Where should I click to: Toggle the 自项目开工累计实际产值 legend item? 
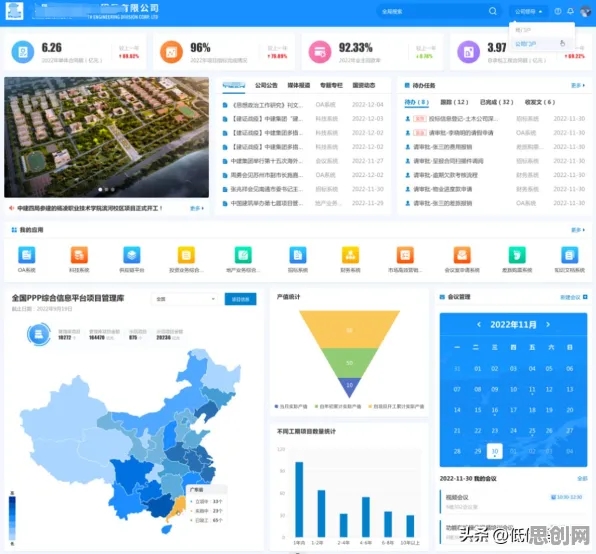[x=396, y=407]
